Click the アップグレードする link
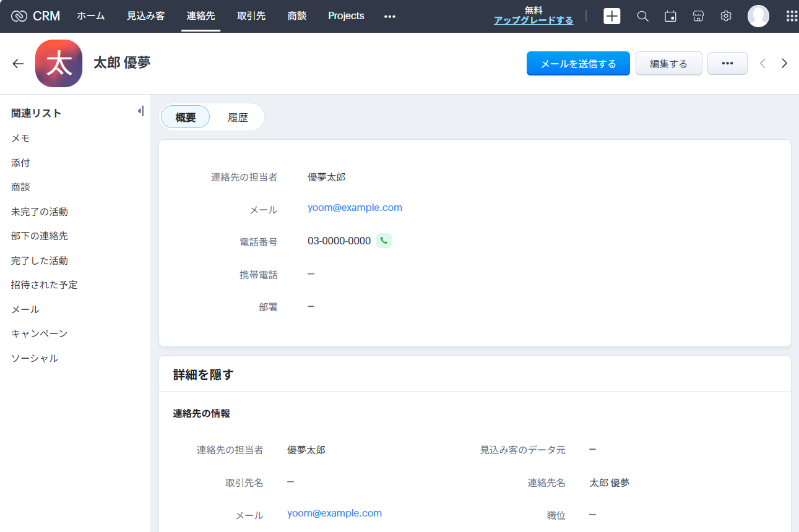 tap(533, 20)
